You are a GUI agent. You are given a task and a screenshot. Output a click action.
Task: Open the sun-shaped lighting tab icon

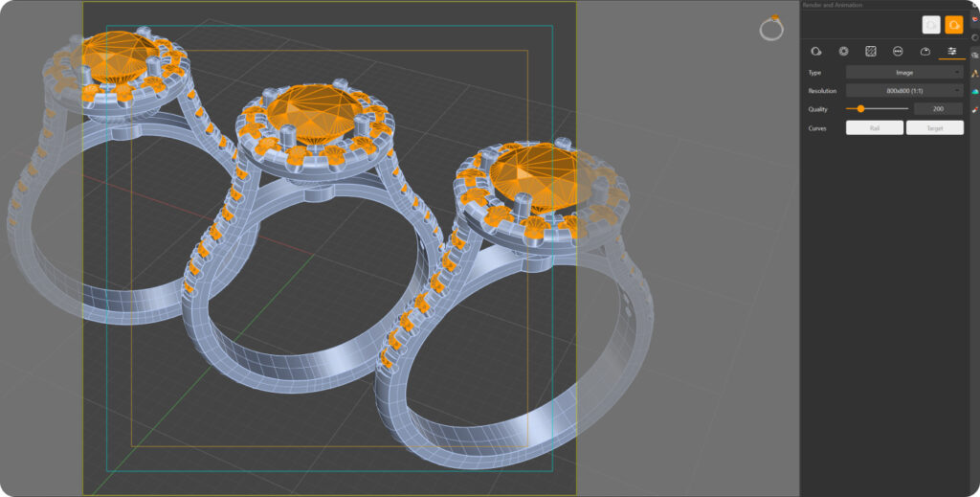pyautogui.click(x=843, y=52)
